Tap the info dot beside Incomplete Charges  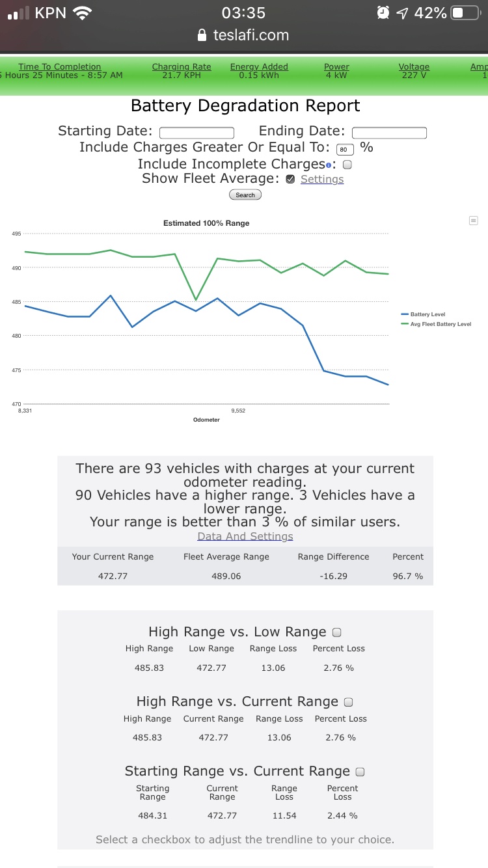329,165
